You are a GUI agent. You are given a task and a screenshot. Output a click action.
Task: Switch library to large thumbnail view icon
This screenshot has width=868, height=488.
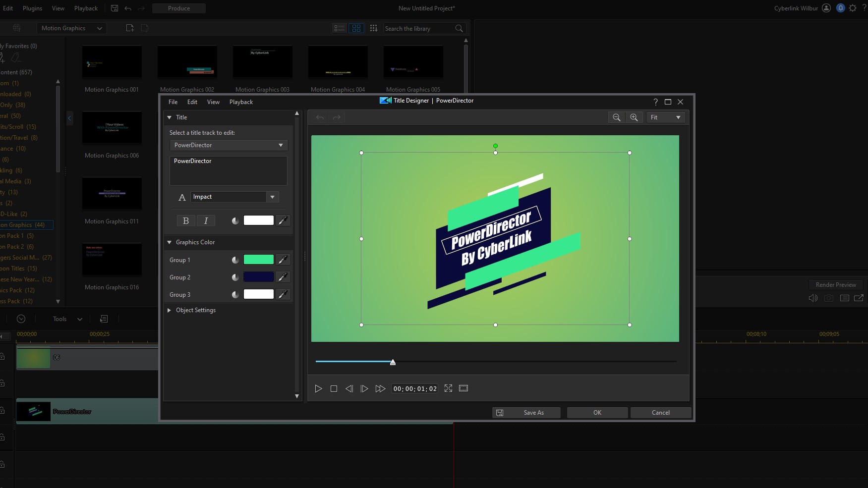(x=356, y=28)
